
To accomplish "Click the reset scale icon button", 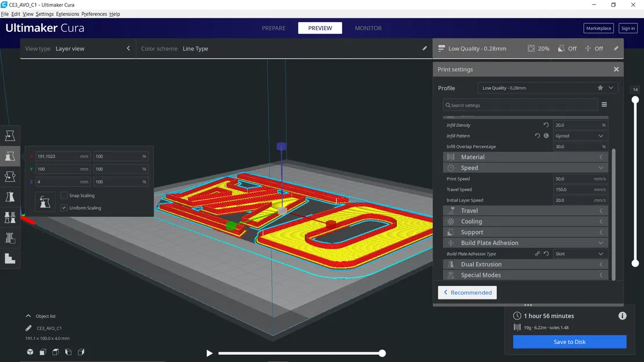I will (45, 202).
